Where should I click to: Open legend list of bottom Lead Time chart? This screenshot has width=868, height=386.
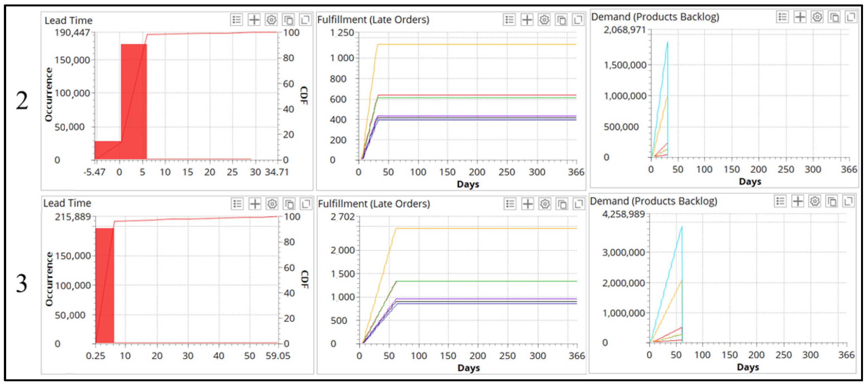[238, 204]
